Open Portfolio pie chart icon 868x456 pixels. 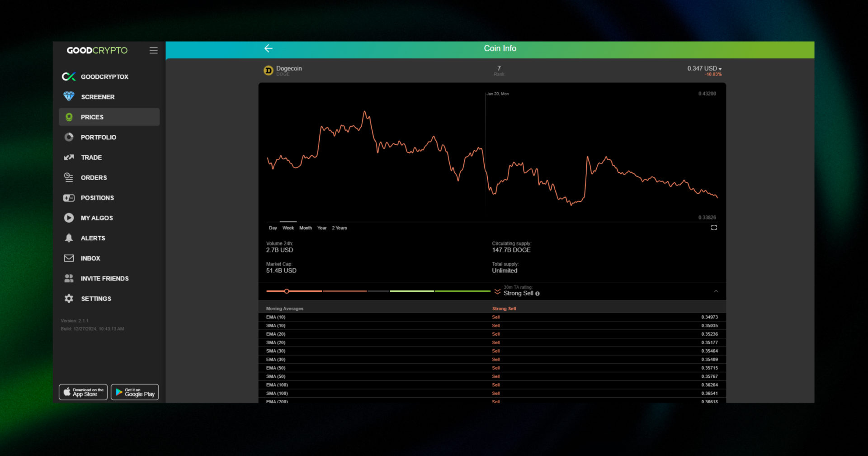pos(69,137)
